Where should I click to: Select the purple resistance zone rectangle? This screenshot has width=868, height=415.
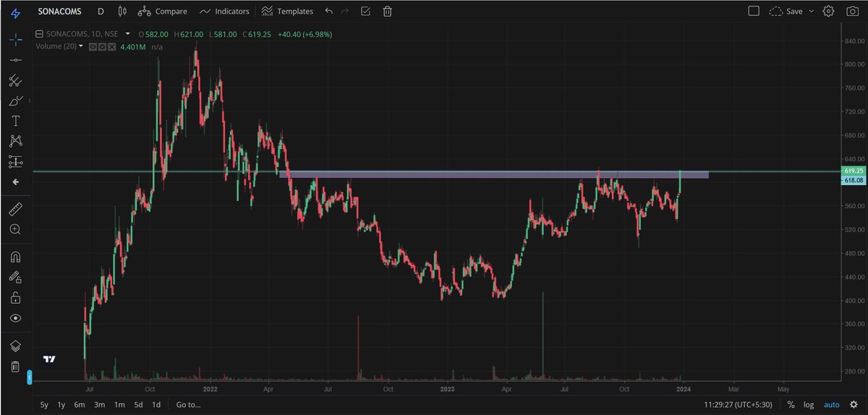(493, 174)
